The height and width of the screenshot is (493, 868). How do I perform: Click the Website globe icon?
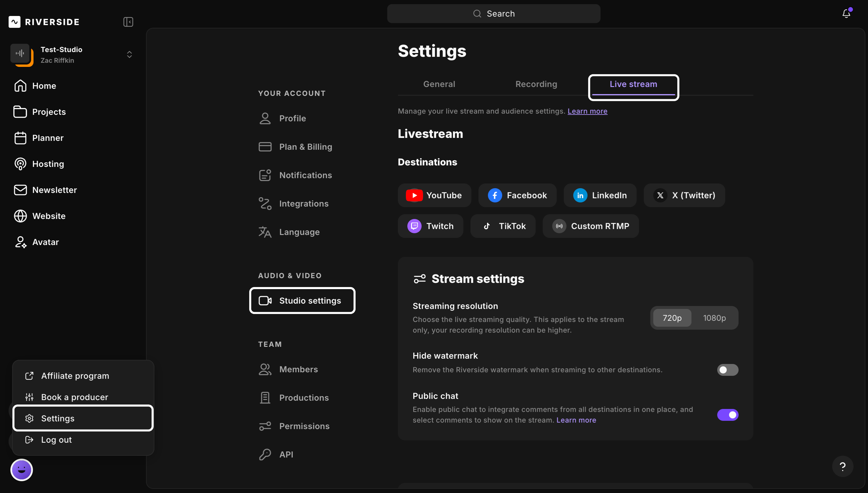click(x=20, y=216)
